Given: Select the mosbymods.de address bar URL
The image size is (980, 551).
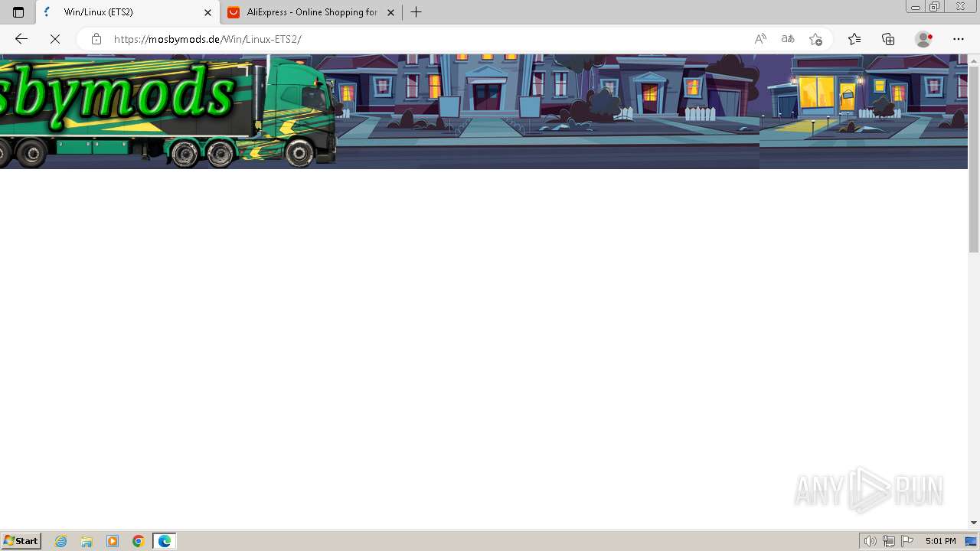Looking at the screenshot, I should pyautogui.click(x=207, y=39).
